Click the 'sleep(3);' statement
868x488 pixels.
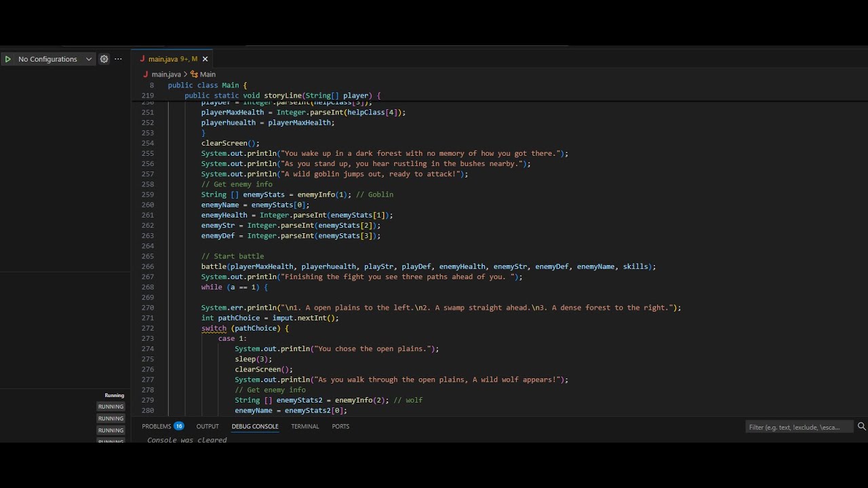click(x=254, y=359)
